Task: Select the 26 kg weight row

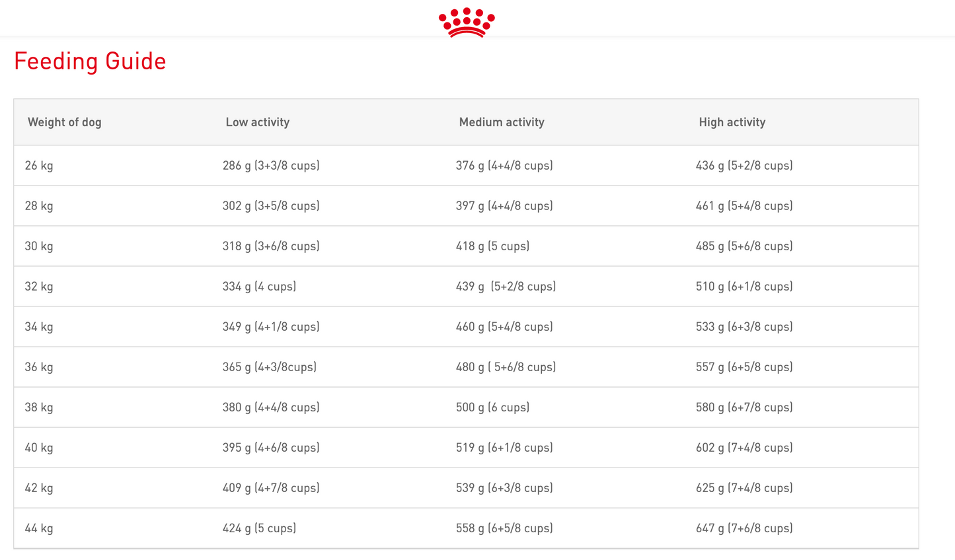Action: click(x=466, y=166)
